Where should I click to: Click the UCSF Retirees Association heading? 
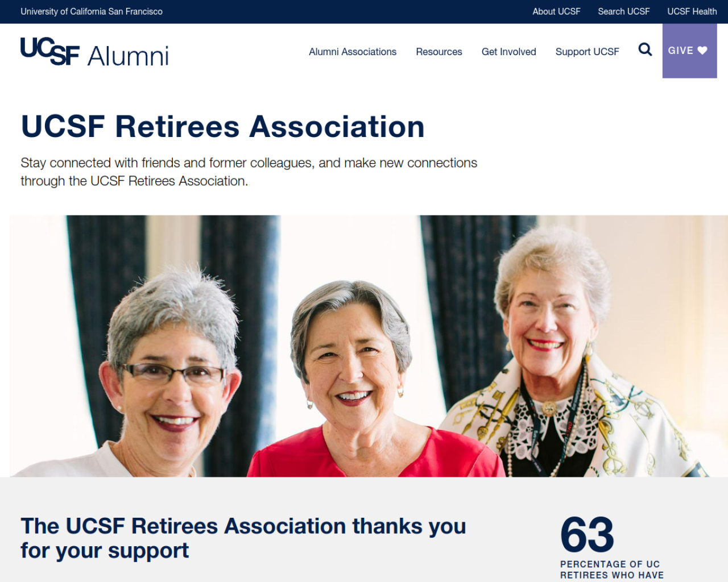tap(223, 126)
